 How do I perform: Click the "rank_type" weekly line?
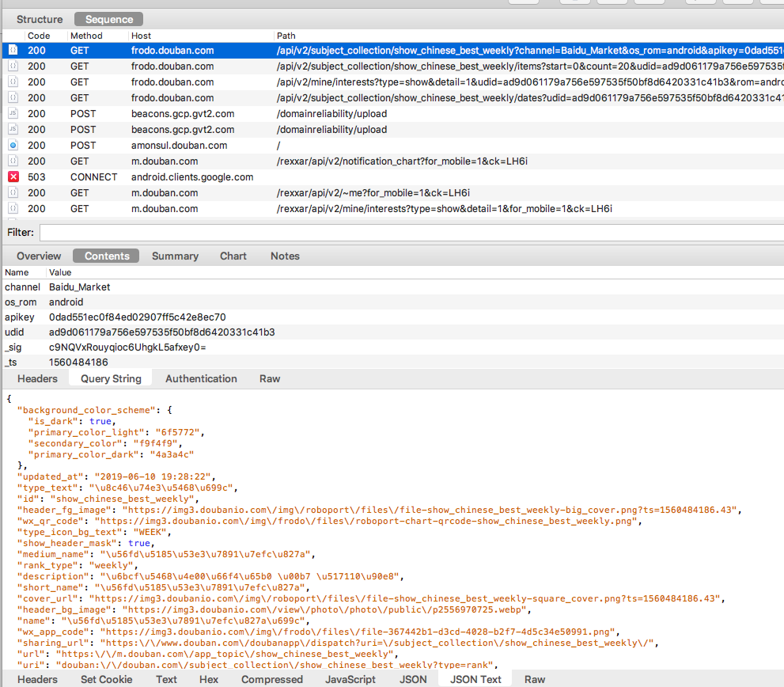(x=78, y=565)
